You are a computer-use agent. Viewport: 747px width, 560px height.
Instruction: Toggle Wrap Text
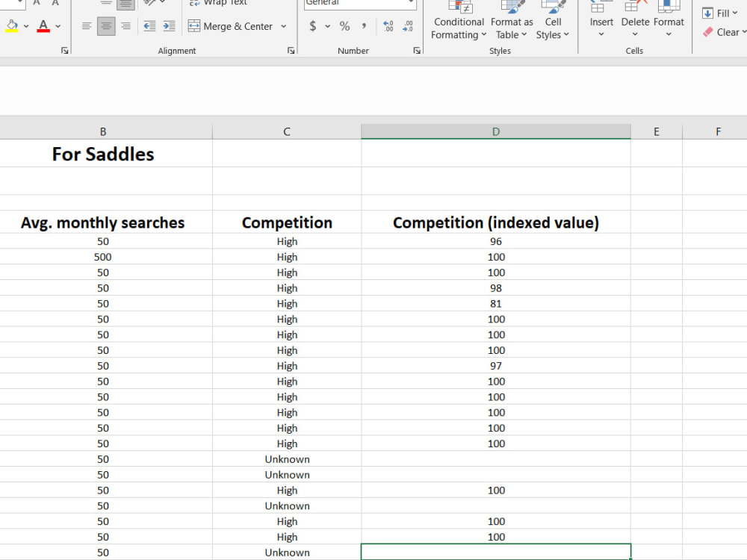[x=218, y=3]
